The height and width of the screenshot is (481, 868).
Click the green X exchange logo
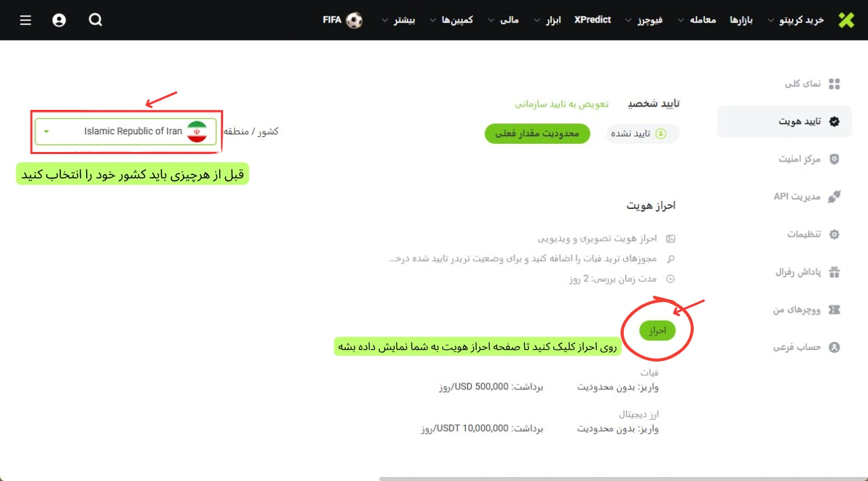tap(846, 20)
